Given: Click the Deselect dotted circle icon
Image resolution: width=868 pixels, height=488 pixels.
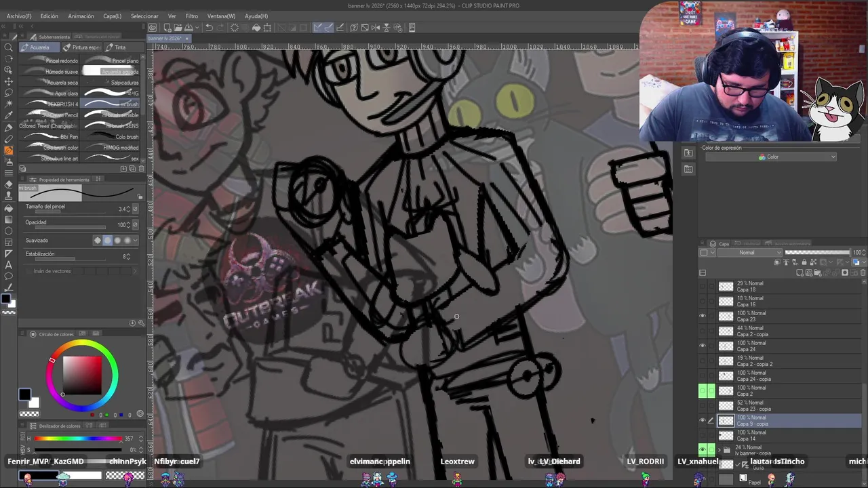Looking at the screenshot, I should (235, 28).
